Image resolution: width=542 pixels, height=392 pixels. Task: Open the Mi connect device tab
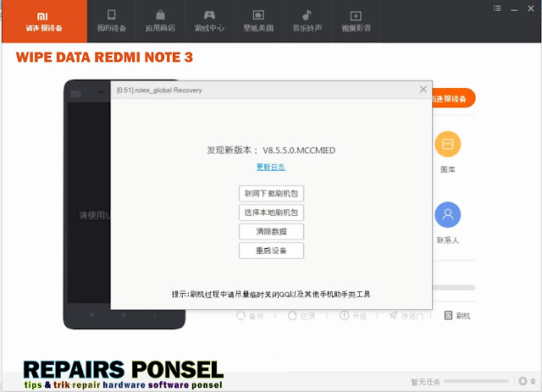[x=44, y=21]
